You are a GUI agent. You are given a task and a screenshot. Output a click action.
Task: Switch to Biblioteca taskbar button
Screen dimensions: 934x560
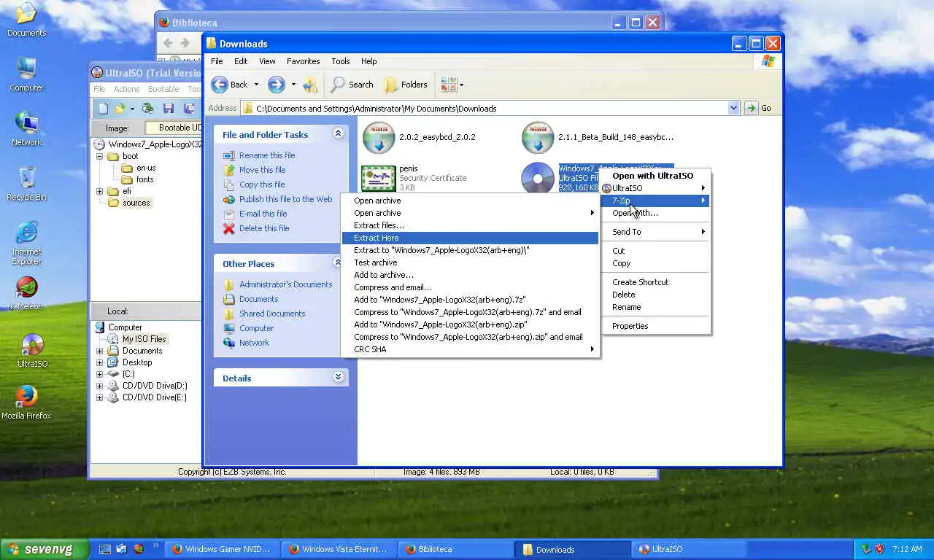pyautogui.click(x=455, y=549)
